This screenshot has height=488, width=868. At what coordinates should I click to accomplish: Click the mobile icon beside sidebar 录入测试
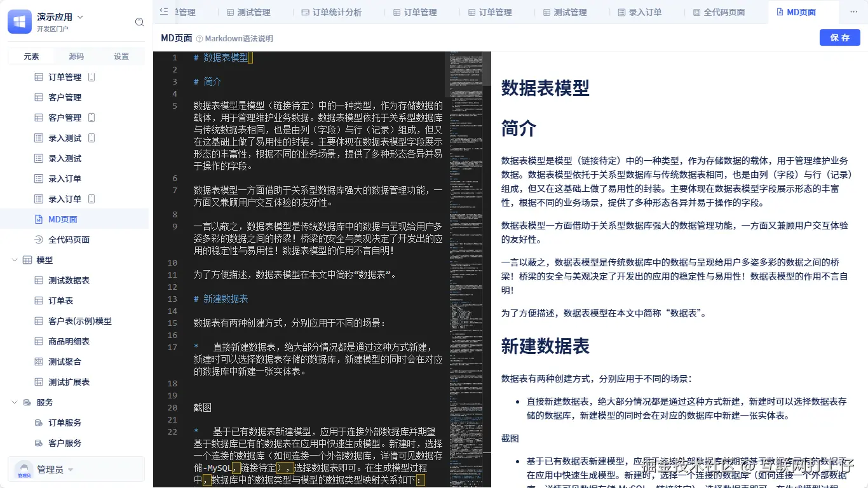(92, 138)
